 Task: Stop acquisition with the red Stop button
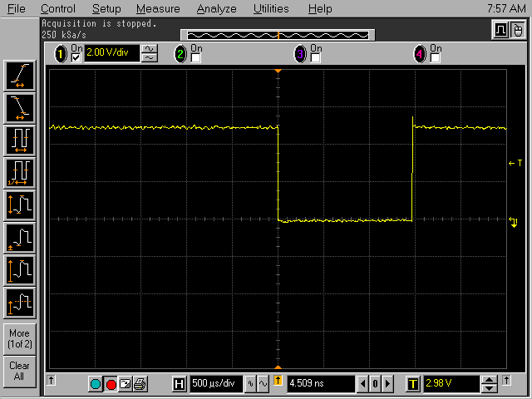coord(111,384)
